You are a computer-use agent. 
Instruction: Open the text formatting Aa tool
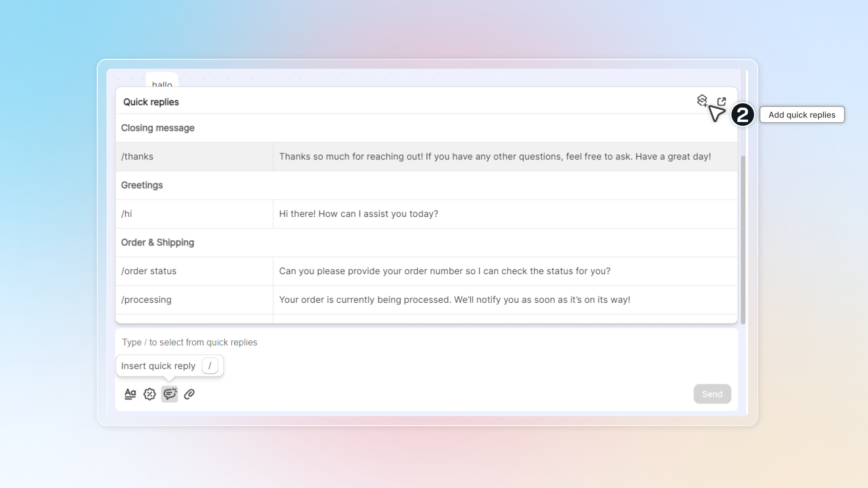tap(130, 394)
